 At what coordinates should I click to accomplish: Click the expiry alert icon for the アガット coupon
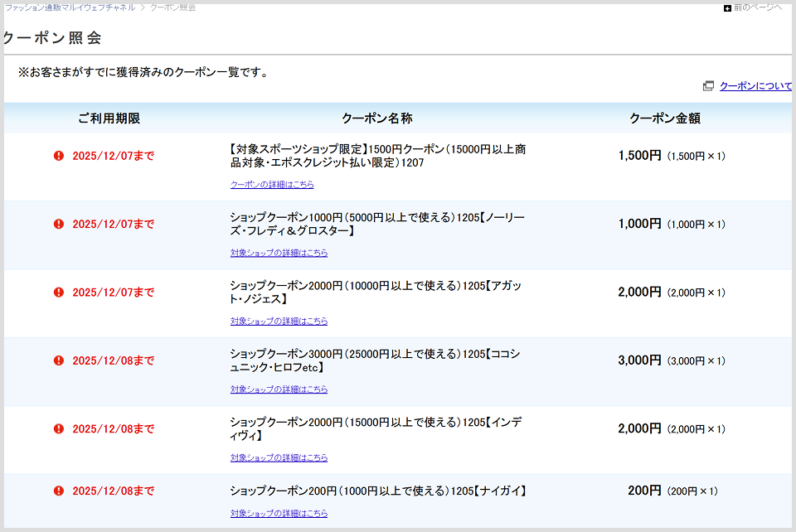coord(59,292)
